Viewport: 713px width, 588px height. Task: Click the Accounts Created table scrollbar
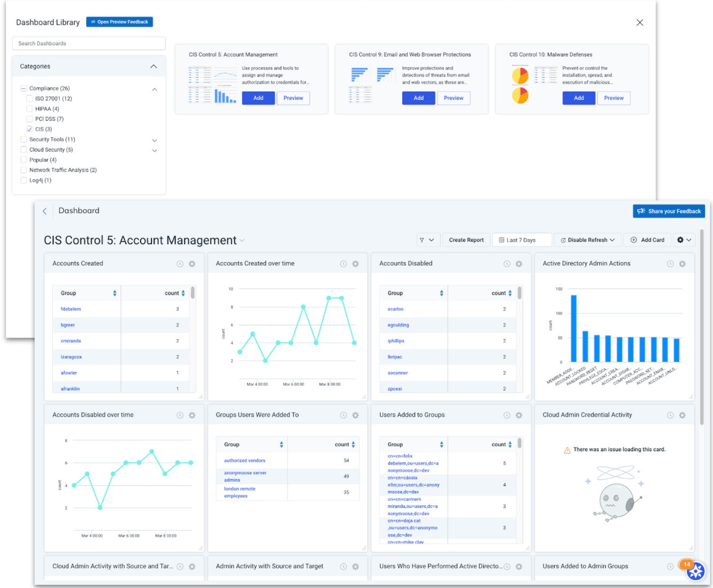tap(193, 293)
